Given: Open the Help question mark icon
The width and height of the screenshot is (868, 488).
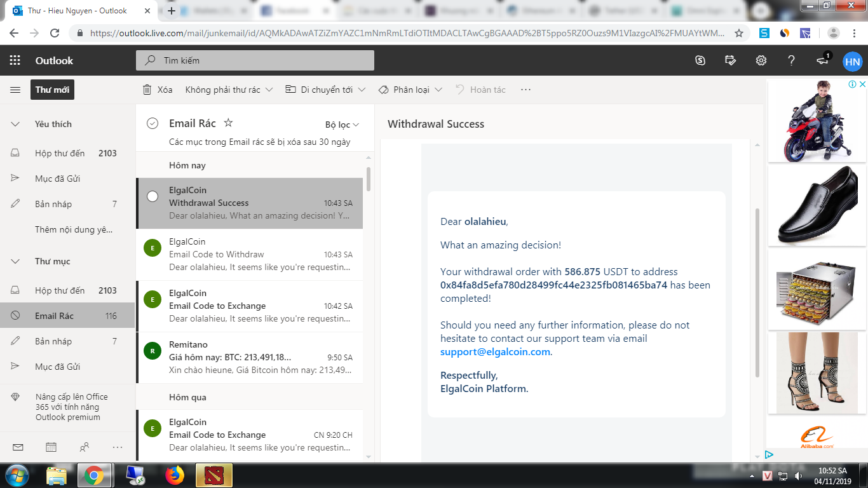Looking at the screenshot, I should 791,60.
